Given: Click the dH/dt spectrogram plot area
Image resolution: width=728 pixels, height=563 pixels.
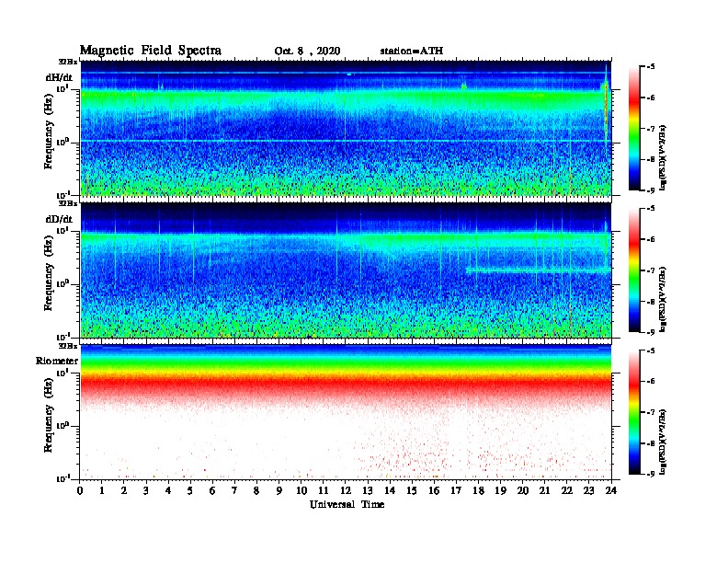Looking at the screenshot, I should [346, 128].
